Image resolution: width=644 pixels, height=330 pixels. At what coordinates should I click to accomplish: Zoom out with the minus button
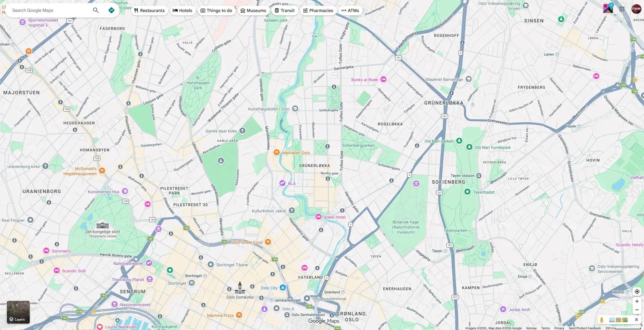coord(637,310)
